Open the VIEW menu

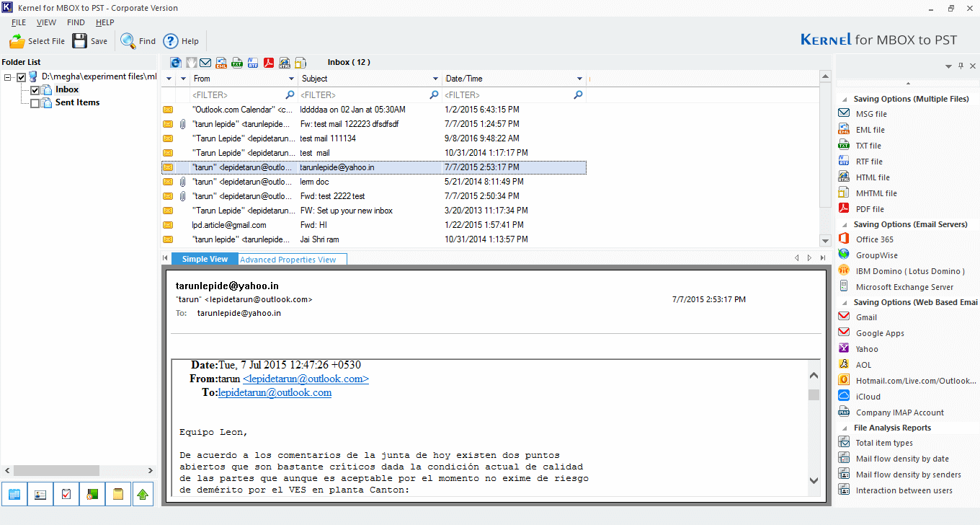point(46,22)
